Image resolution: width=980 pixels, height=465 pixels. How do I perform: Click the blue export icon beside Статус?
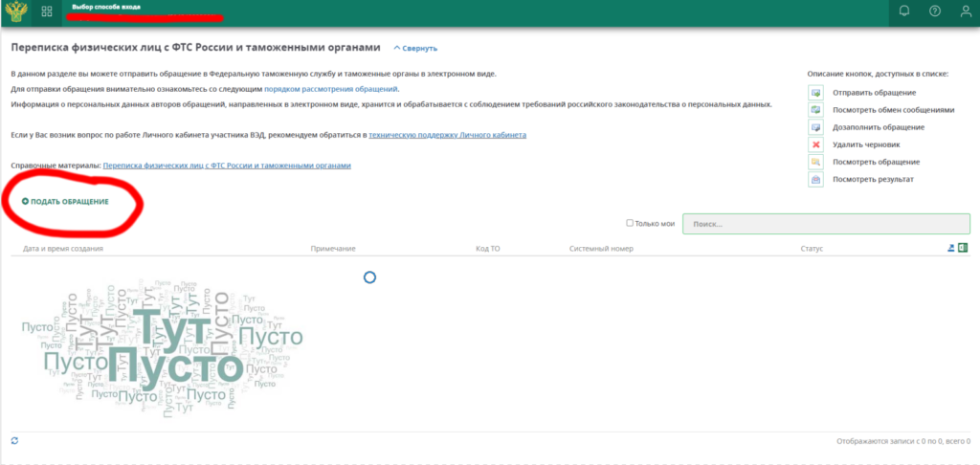951,248
